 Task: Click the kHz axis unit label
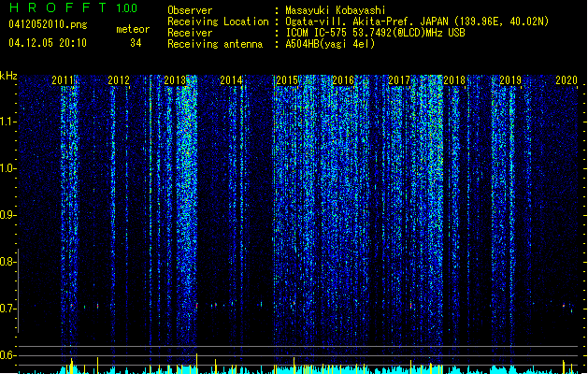pos(8,76)
